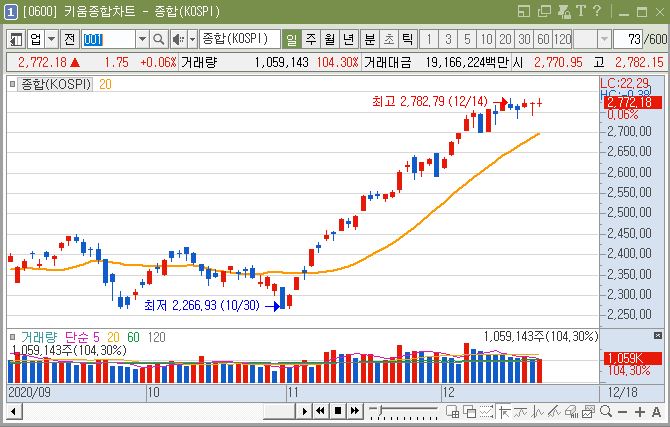Click the wave line indicator icon
The image size is (670, 427).
(538, 412)
